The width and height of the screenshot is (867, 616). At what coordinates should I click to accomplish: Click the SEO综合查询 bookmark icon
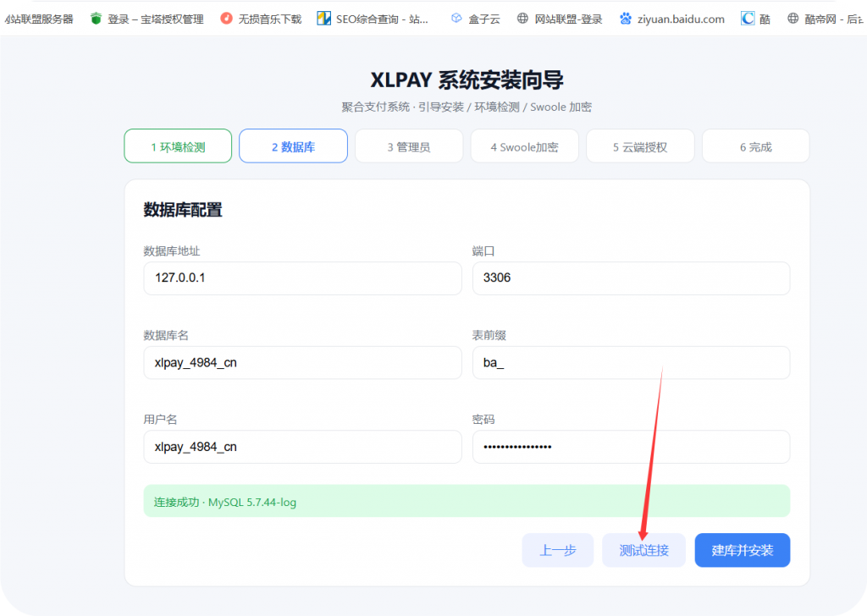323,19
